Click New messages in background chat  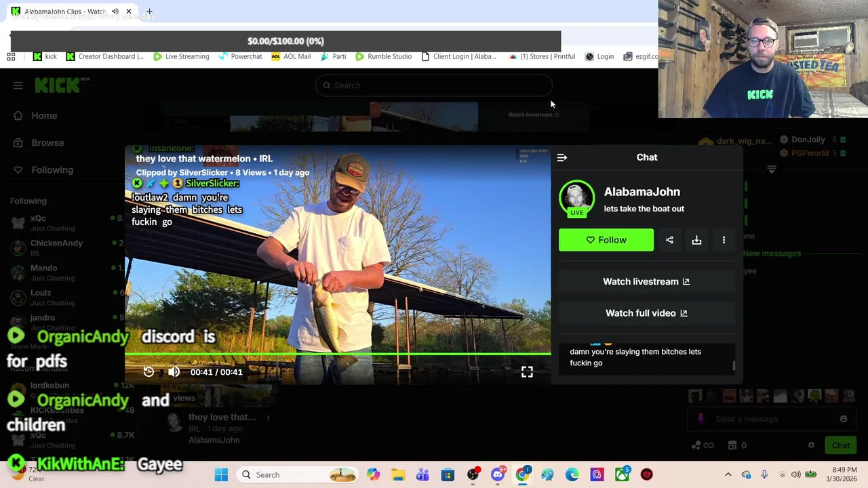click(772, 253)
